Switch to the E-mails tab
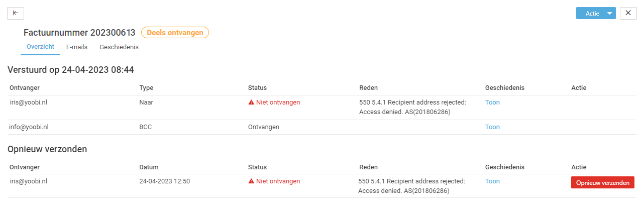 point(77,47)
